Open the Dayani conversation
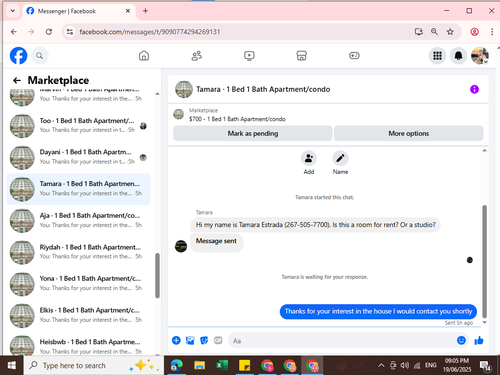Screen dimensions: 500x375 tap(78, 157)
